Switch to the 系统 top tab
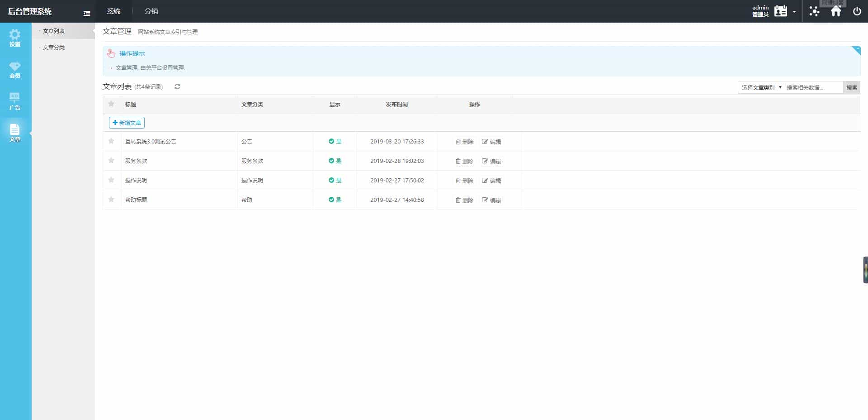 [113, 11]
